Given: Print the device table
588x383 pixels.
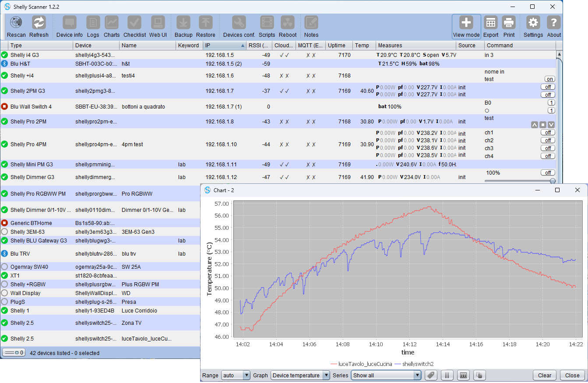Looking at the screenshot, I should coord(509,27).
